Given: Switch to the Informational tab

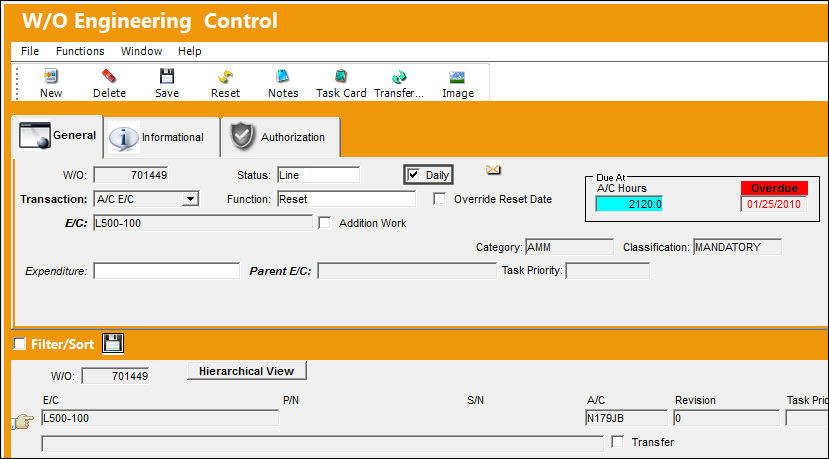Looking at the screenshot, I should coord(161,137).
